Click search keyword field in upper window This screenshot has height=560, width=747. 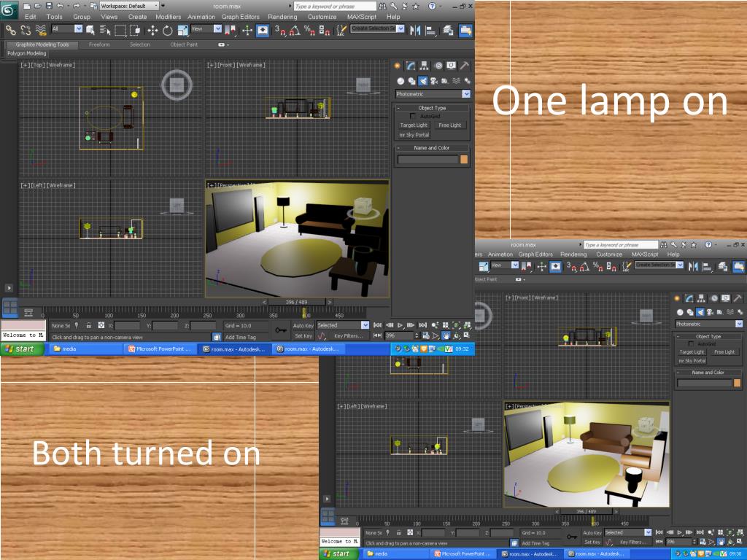tap(335, 6)
